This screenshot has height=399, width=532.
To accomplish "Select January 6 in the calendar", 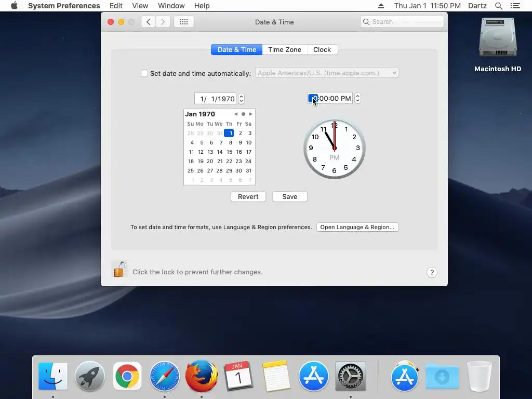I will coord(211,142).
